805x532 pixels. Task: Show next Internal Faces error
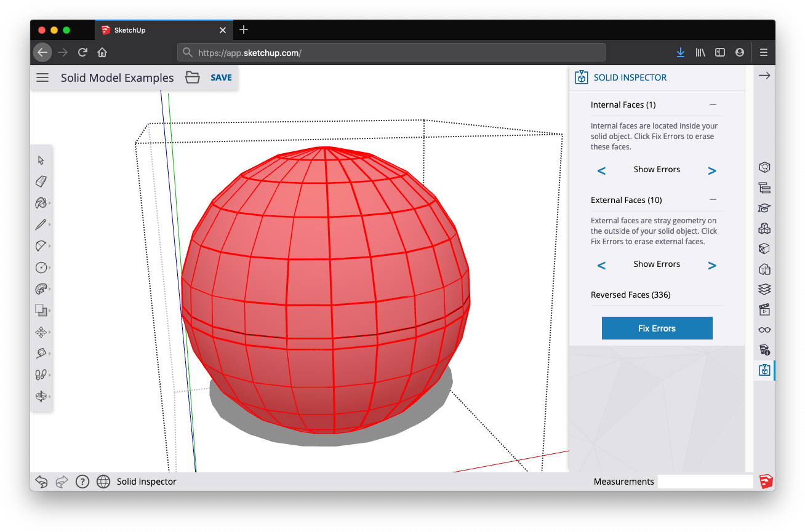pyautogui.click(x=712, y=171)
